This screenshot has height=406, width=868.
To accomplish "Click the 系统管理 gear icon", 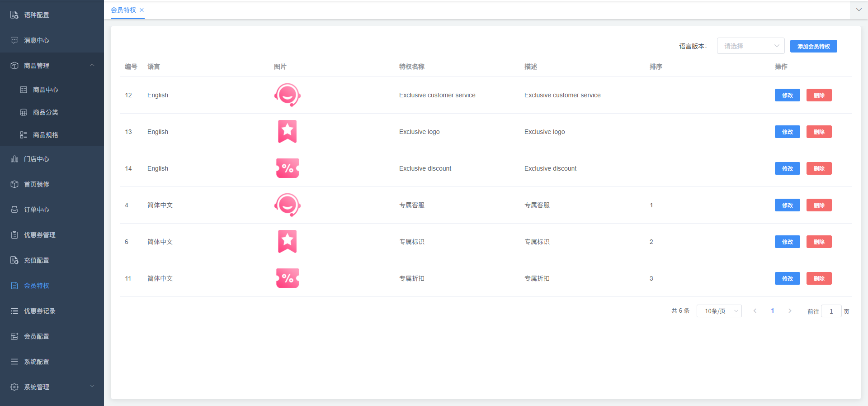I will click(14, 387).
